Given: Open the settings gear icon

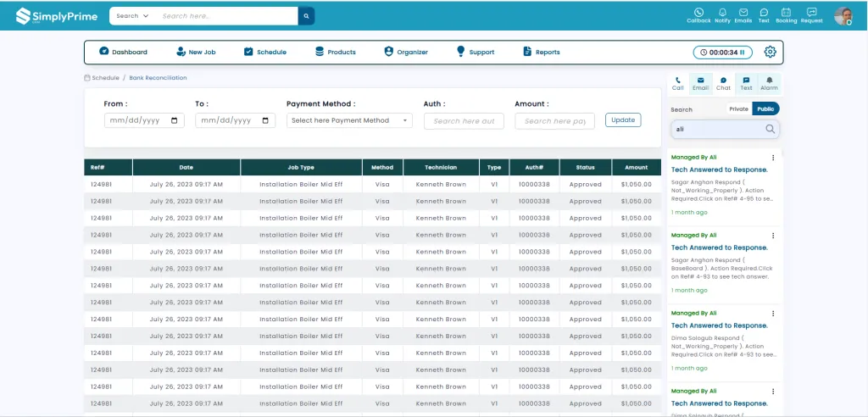Looking at the screenshot, I should (770, 52).
